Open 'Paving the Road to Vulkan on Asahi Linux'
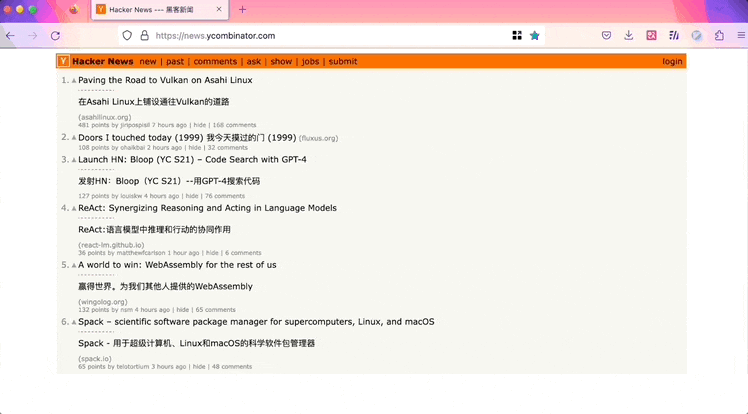This screenshot has width=748, height=414. point(165,80)
